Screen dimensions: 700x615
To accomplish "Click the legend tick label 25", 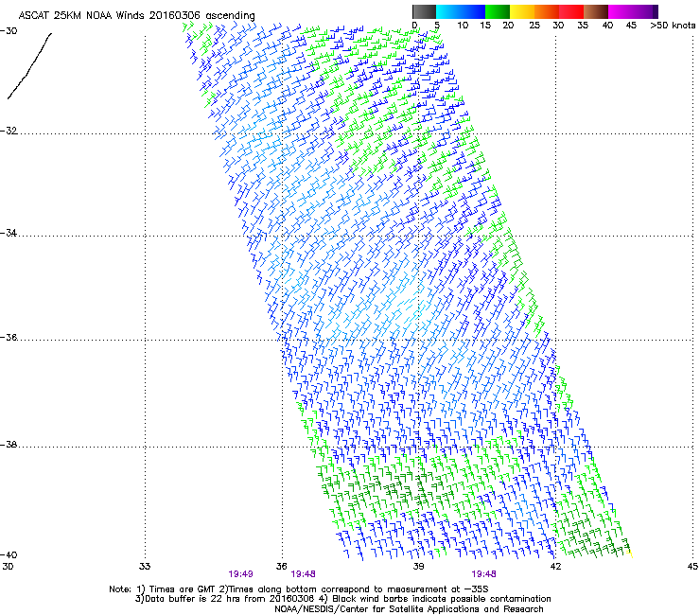I will tap(534, 26).
